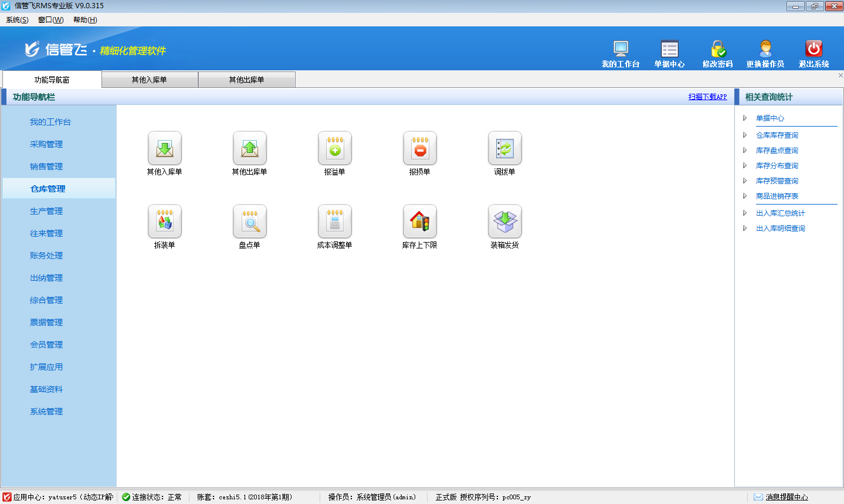The image size is (844, 504).
Task: Open the 系统(S) menu
Action: [x=17, y=20]
